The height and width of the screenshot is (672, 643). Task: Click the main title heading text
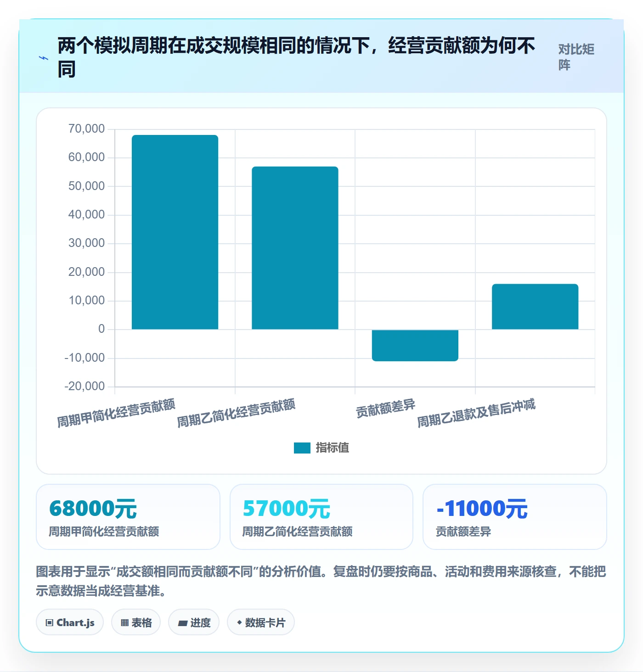(296, 57)
